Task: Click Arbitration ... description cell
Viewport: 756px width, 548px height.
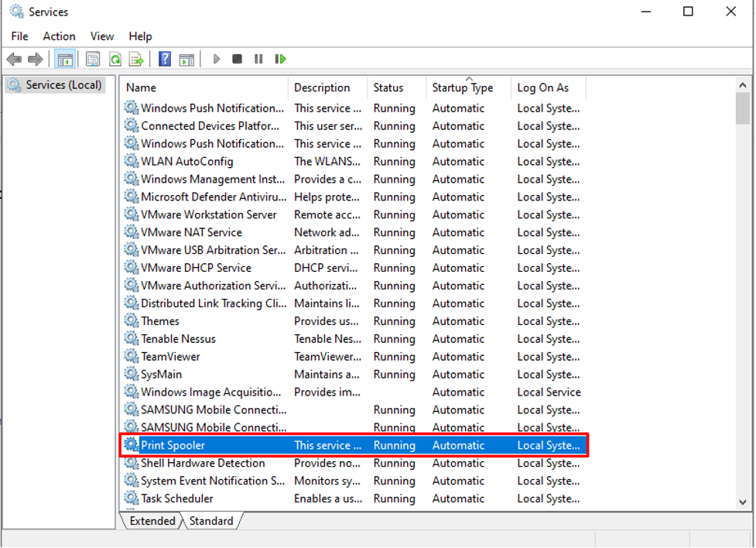Action: coord(327,250)
